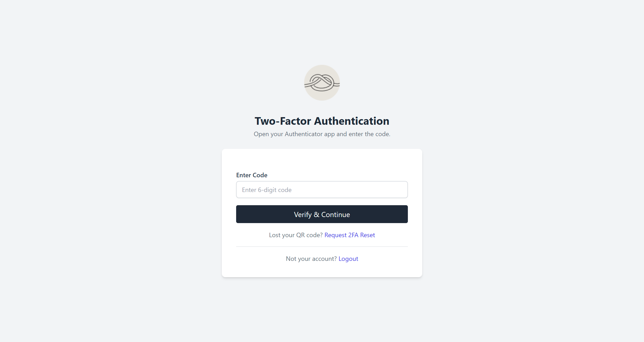Click Logout under Not your account
Image resolution: width=644 pixels, height=342 pixels.
(348, 259)
